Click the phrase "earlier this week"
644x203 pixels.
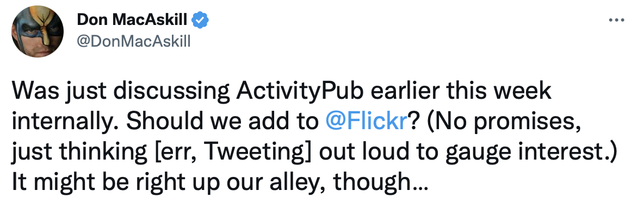click(x=461, y=91)
